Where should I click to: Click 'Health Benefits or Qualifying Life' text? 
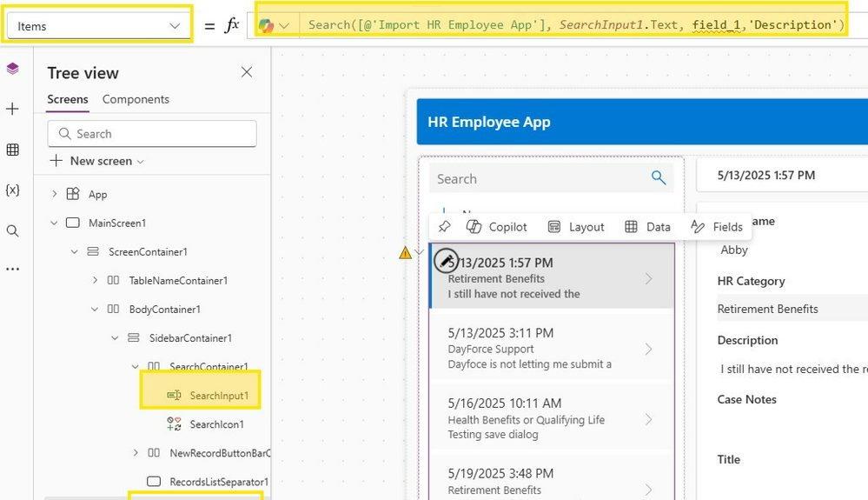pos(526,420)
